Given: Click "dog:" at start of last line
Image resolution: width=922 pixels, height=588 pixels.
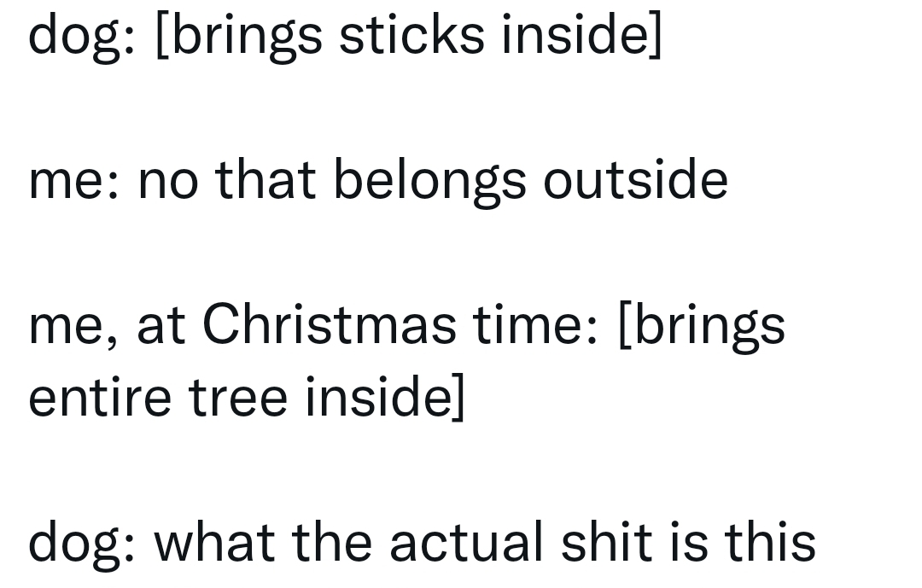Looking at the screenshot, I should point(81,544).
